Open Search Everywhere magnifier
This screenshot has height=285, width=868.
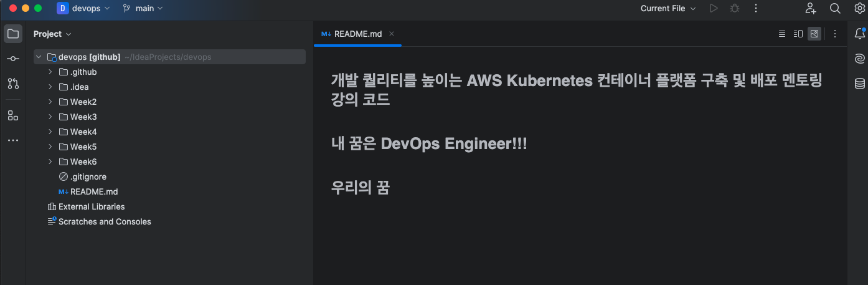pos(835,9)
